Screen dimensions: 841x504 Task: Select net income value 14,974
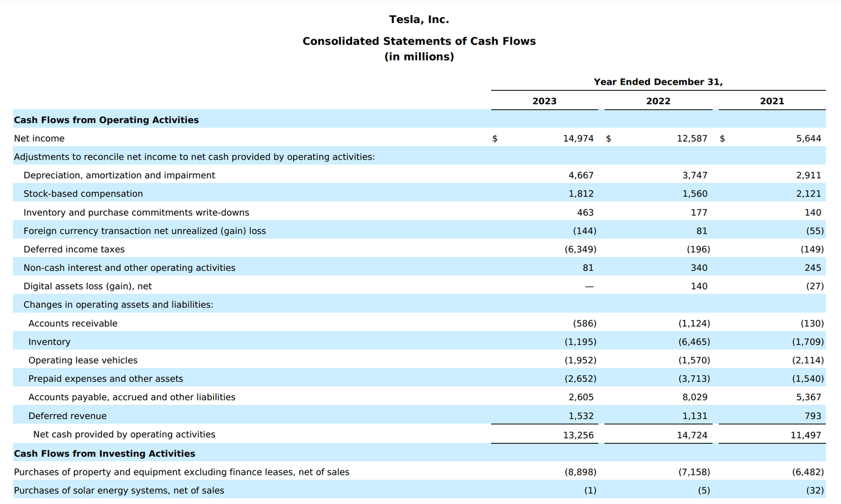click(578, 138)
